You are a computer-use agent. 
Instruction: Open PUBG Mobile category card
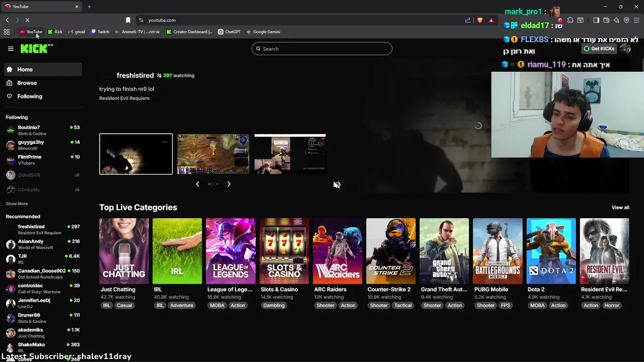click(498, 251)
